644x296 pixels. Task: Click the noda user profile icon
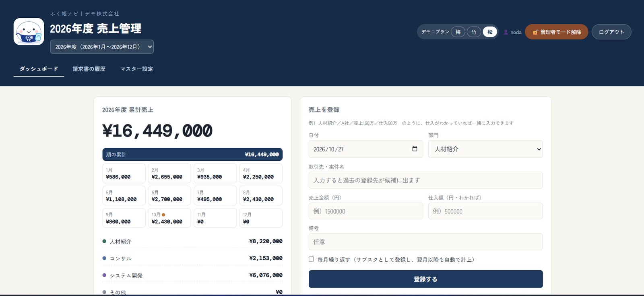pyautogui.click(x=506, y=32)
